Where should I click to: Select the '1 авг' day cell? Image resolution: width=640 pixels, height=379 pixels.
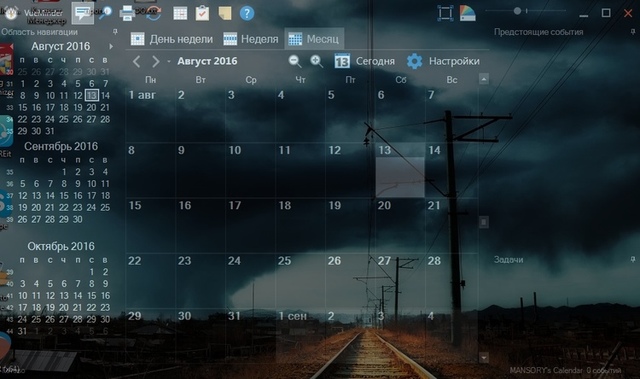[150, 115]
